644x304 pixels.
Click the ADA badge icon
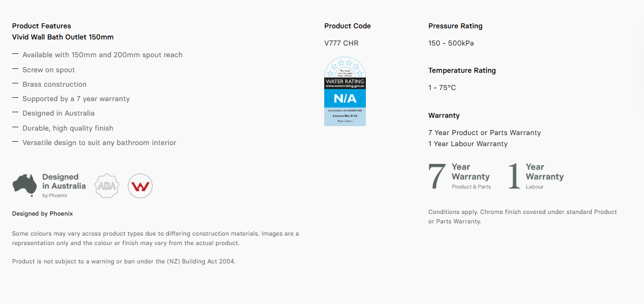[x=107, y=186]
